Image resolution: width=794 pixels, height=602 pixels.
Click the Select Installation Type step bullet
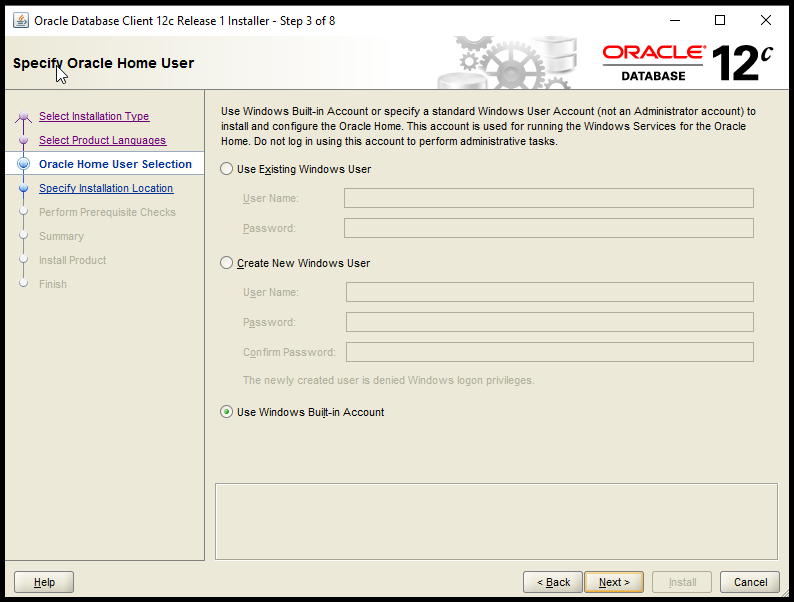pyautogui.click(x=23, y=117)
